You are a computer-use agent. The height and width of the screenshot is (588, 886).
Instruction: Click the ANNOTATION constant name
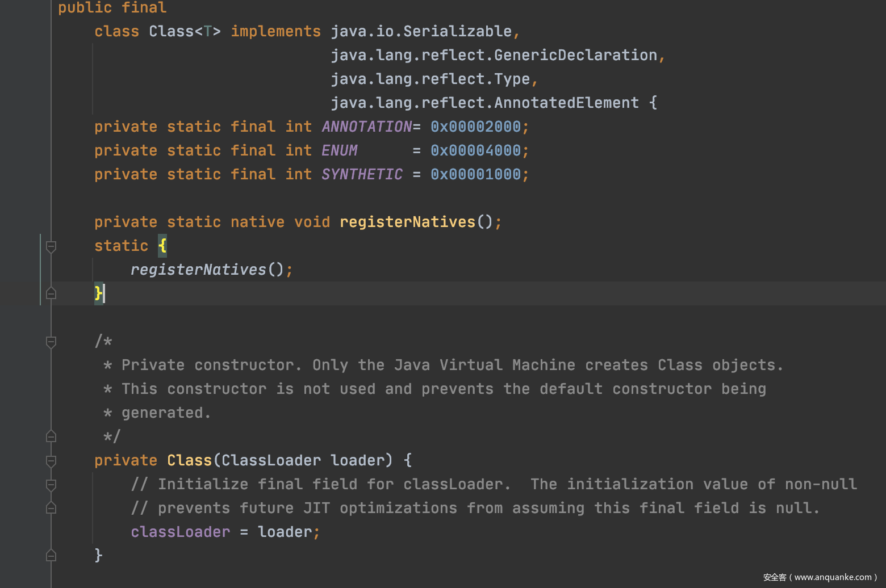(x=366, y=127)
